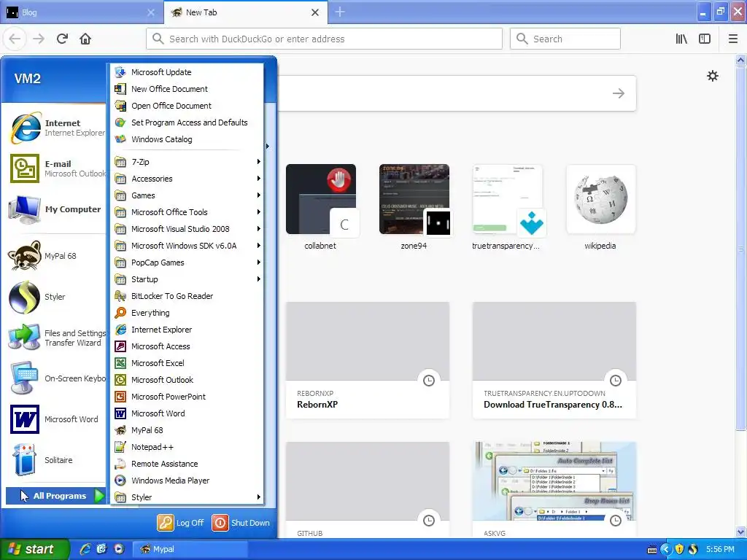
Task: Expand the Accessories program folder
Action: 187,179
